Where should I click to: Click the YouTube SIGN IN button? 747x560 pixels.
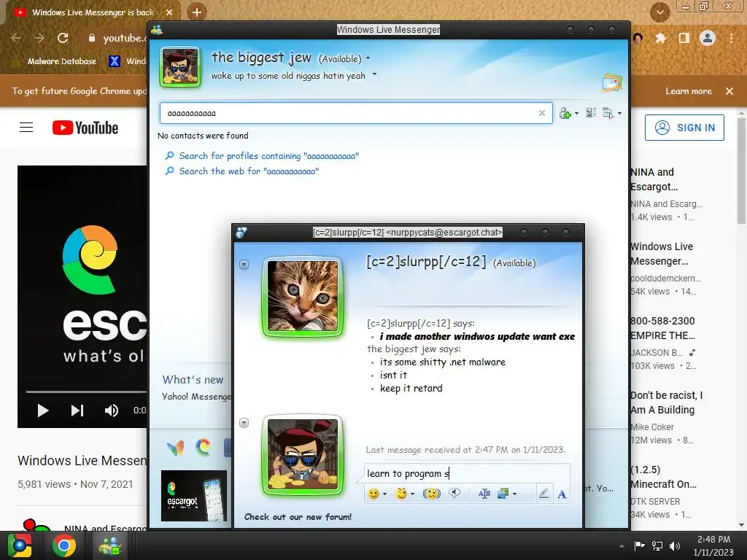pyautogui.click(x=684, y=128)
